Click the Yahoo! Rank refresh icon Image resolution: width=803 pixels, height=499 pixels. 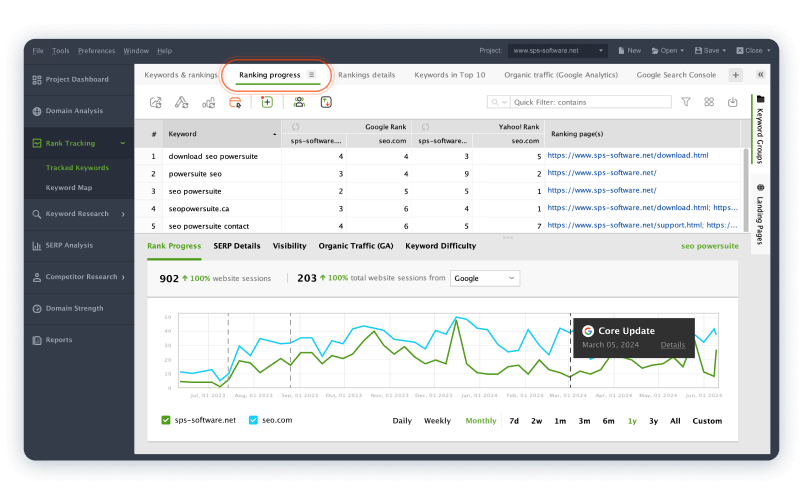[x=426, y=127]
